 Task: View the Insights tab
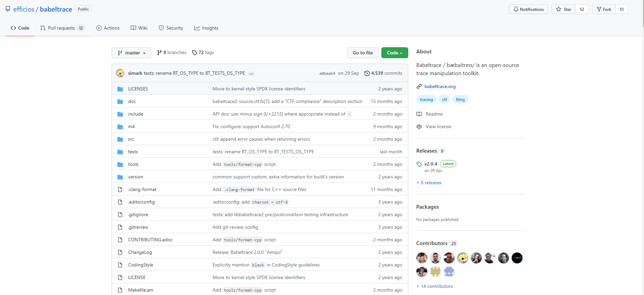click(206, 28)
